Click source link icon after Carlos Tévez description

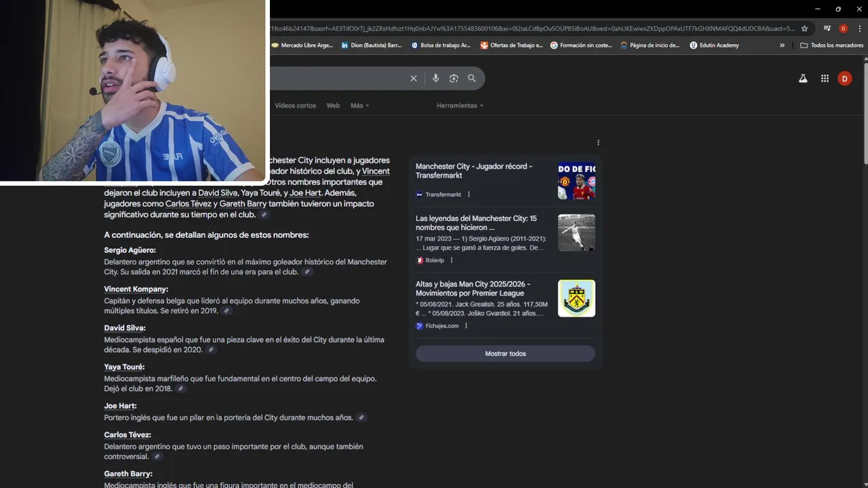pyautogui.click(x=157, y=457)
